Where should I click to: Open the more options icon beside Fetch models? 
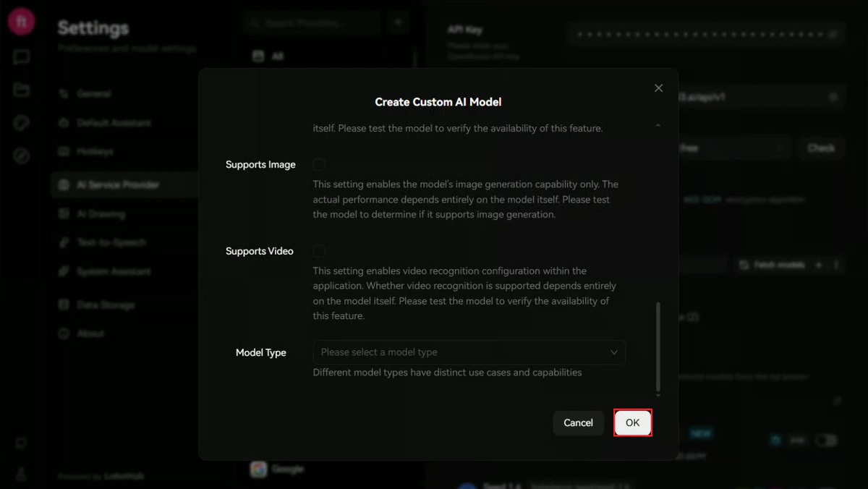[x=836, y=265]
